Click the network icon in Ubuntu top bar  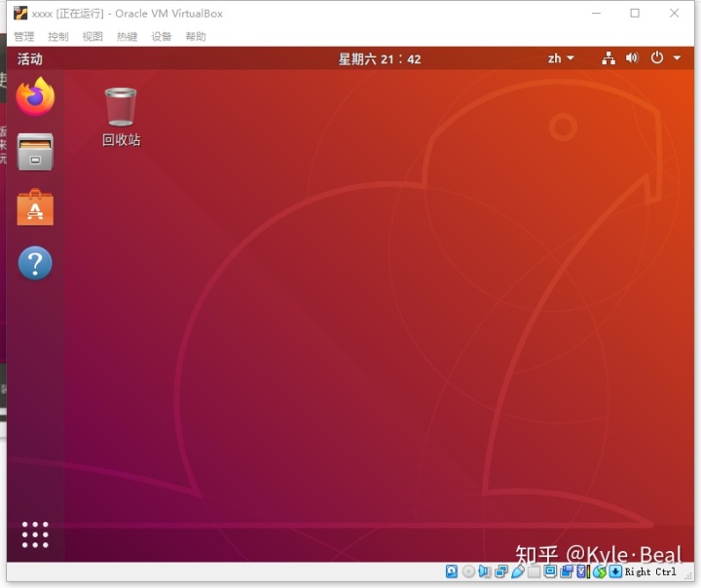[608, 58]
